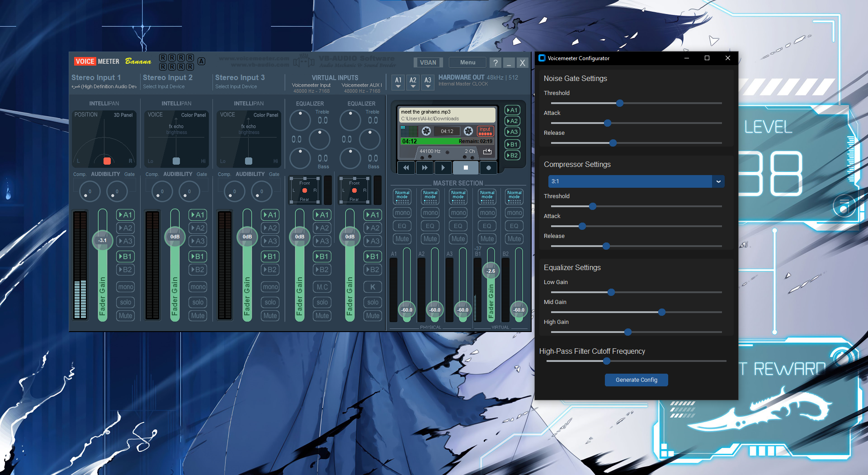The image size is (868, 475).
Task: Adjust Noise Gate Threshold slider
Action: [620, 103]
